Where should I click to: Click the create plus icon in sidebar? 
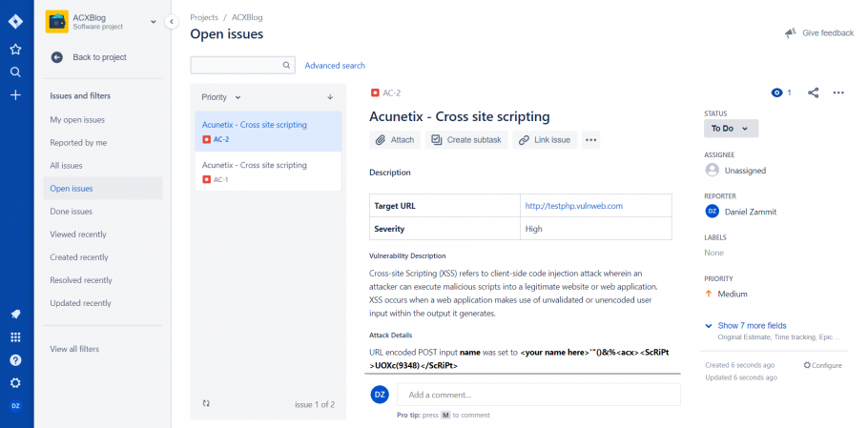click(x=15, y=95)
